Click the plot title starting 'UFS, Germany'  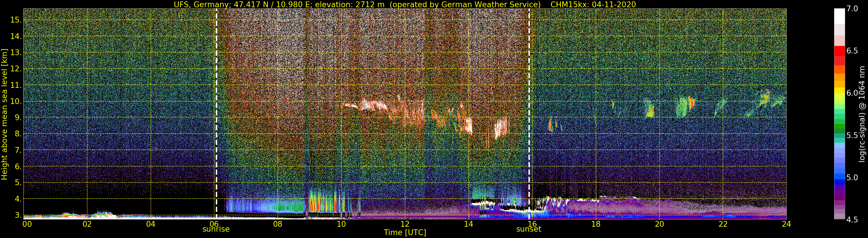click(405, 4)
